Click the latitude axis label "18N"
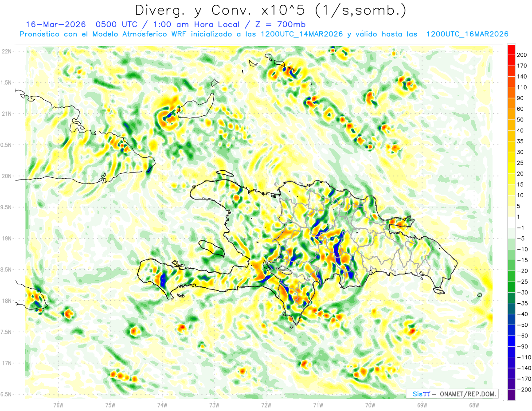Image resolution: width=532 pixels, height=411 pixels. coord(6,301)
